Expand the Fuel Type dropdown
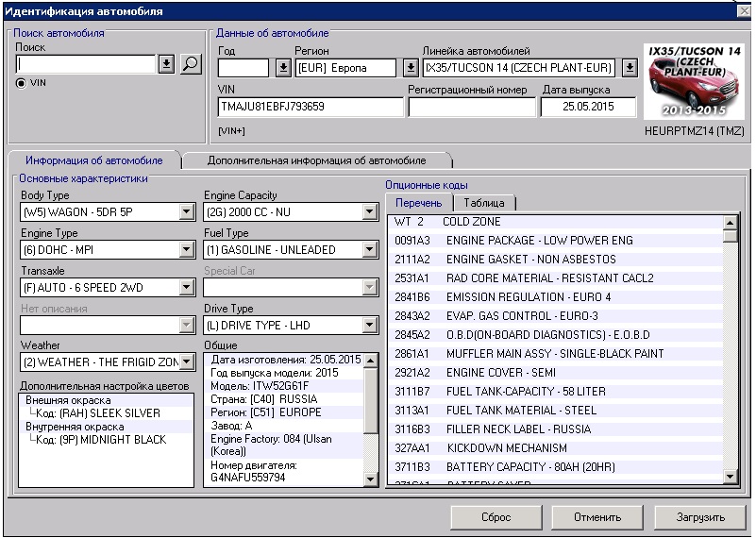The image size is (756, 538). (x=369, y=249)
